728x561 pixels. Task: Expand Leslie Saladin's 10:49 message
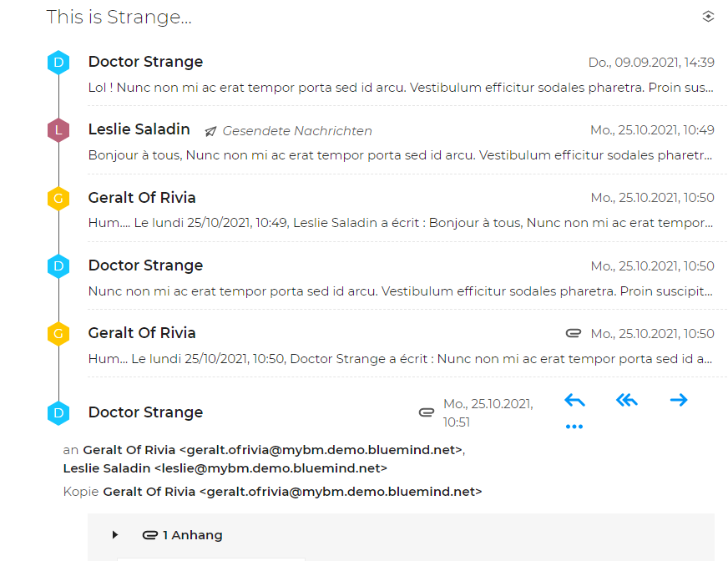(x=401, y=155)
